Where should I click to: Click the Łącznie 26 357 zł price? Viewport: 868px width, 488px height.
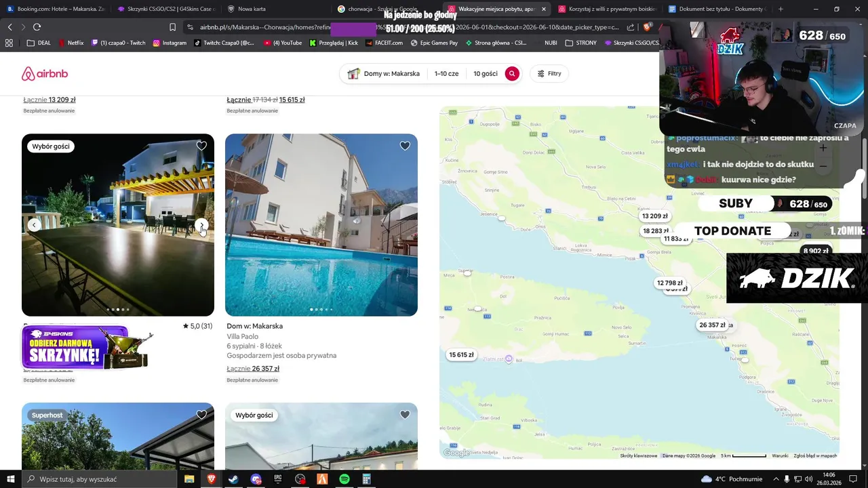point(253,369)
